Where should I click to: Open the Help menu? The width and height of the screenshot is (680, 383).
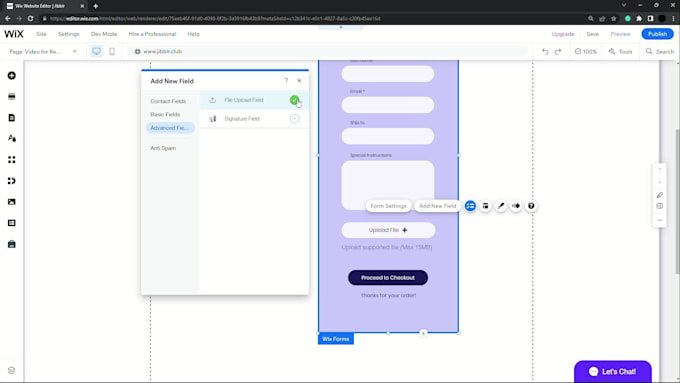[193, 34]
